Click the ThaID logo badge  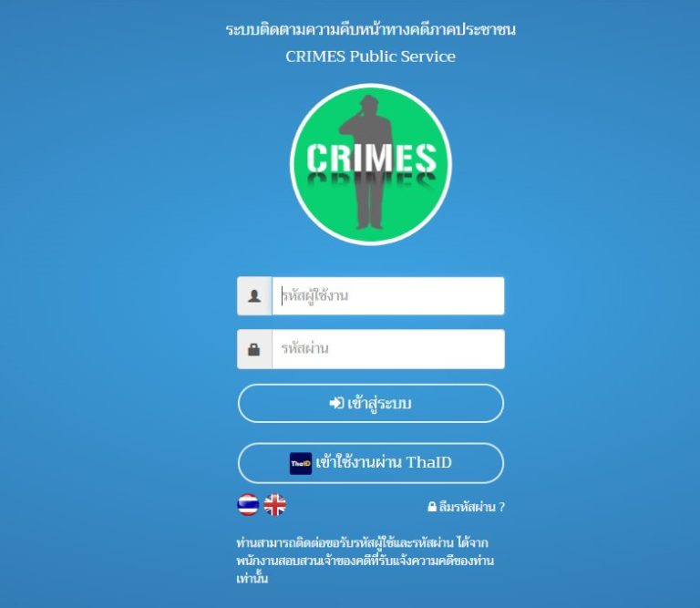(x=301, y=463)
